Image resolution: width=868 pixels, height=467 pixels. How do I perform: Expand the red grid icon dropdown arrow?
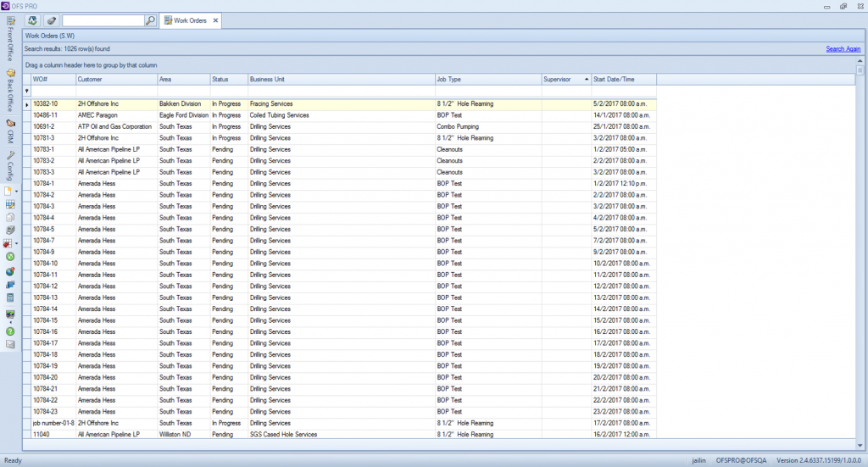pos(17,243)
